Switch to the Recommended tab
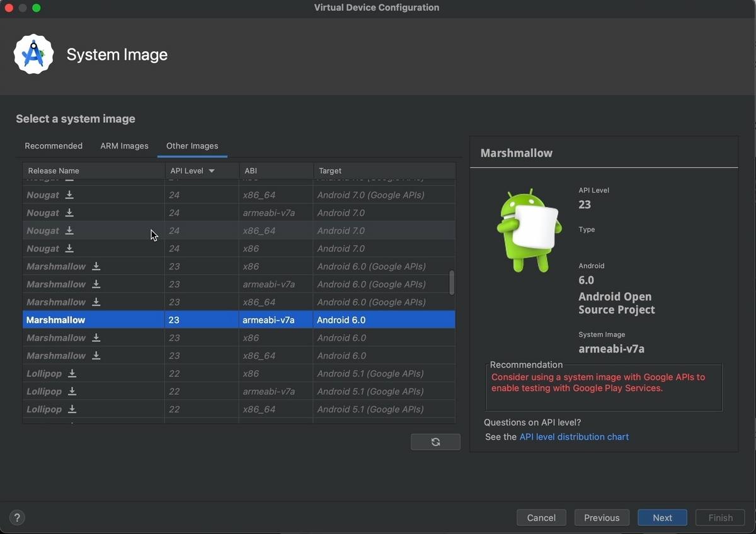 pos(54,146)
